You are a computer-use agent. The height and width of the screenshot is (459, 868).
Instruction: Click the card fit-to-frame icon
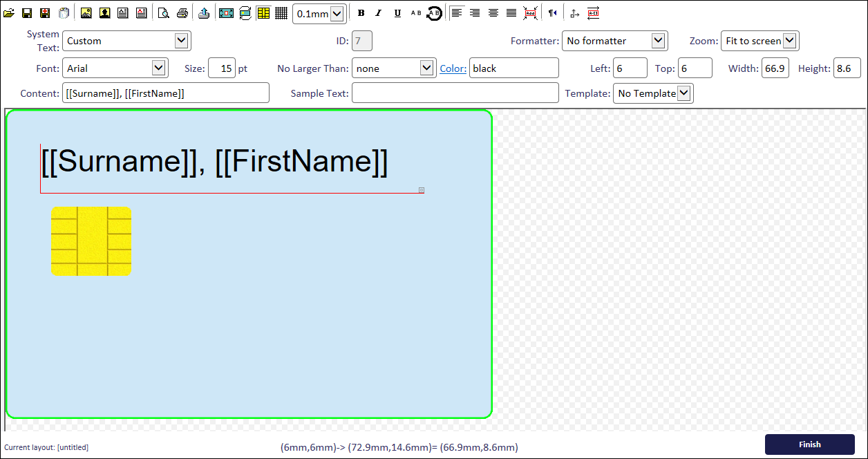(x=226, y=12)
